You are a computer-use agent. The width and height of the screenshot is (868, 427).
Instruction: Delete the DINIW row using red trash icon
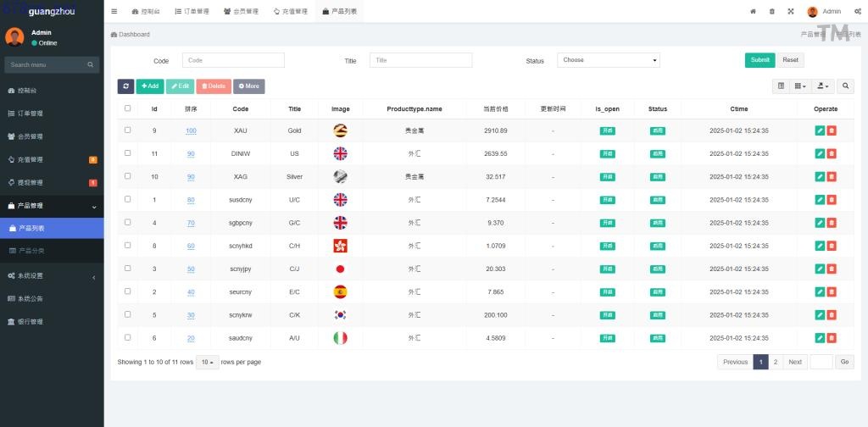point(832,153)
